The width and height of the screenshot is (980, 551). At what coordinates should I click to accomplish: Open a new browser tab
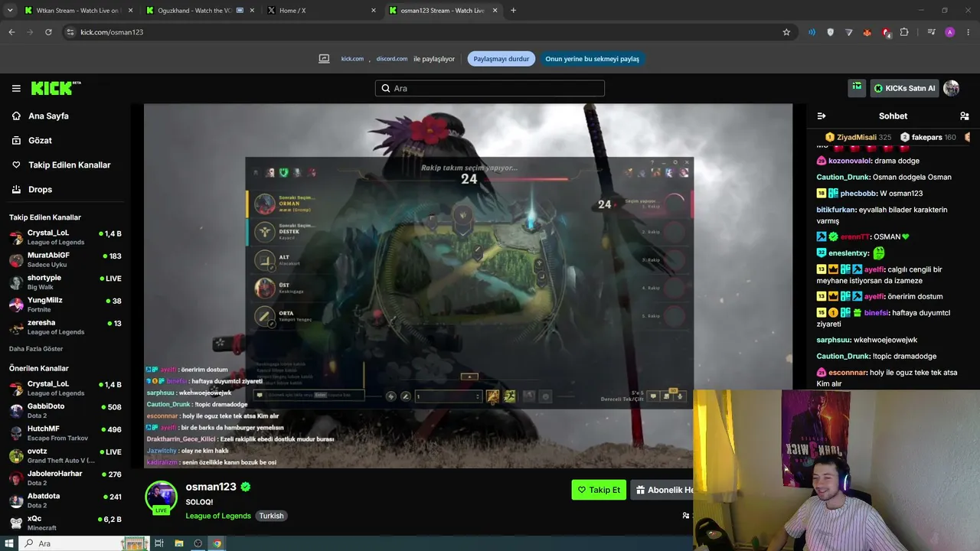pos(513,11)
